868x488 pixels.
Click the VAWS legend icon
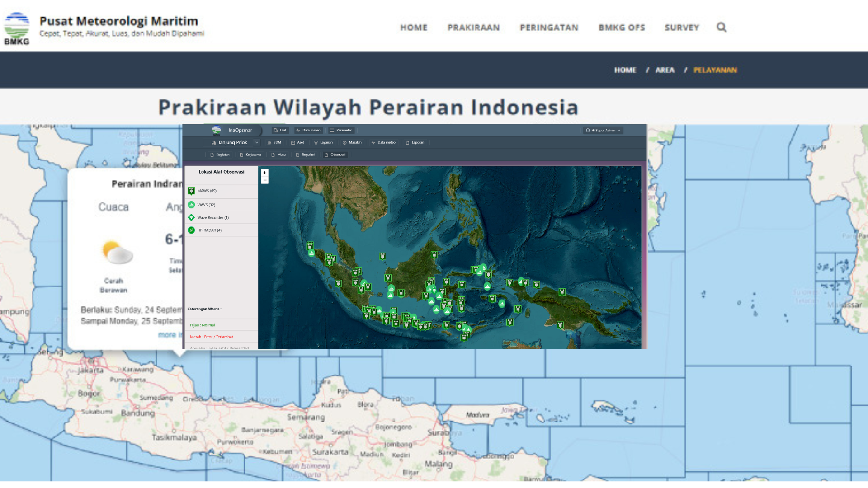(x=191, y=205)
